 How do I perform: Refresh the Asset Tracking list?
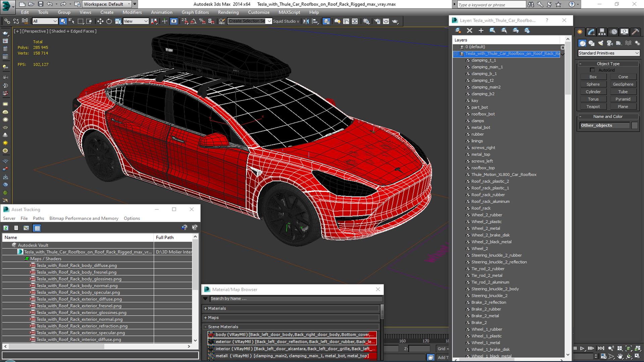(x=6, y=228)
